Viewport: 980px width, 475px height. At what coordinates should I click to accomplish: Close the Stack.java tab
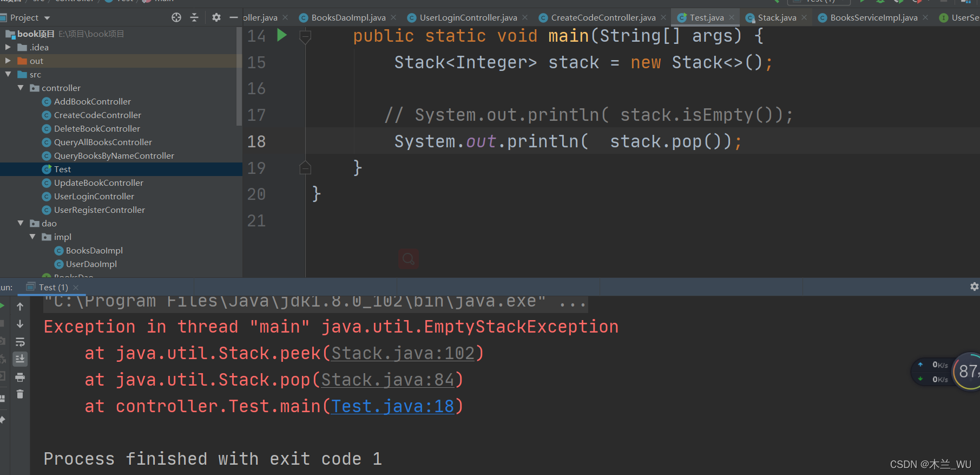click(804, 17)
